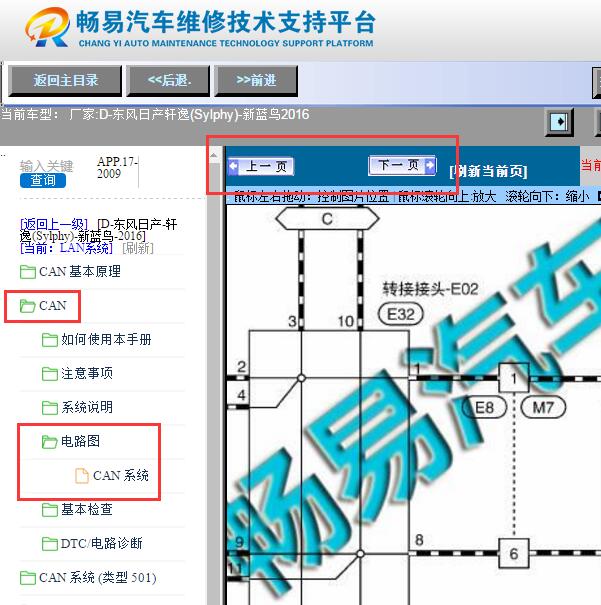601x605 pixels.
Task: Click 返回上一级 link
Action: point(54,224)
